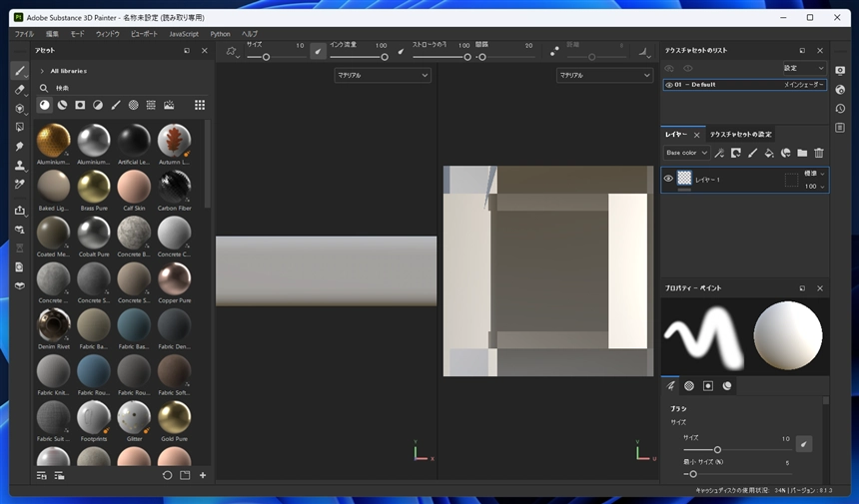Select the Clone stamp tool
Screen dimensions: 859x504
19,165
